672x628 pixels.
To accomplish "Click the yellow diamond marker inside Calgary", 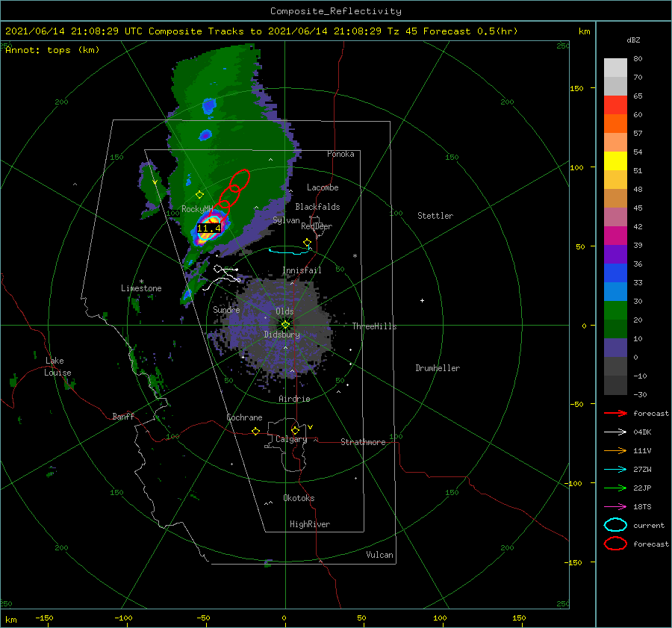I will coord(295,430).
